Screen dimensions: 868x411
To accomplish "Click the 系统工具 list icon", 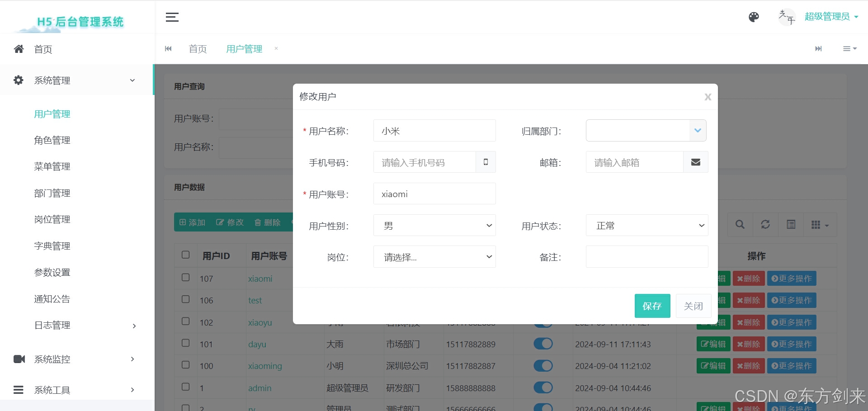I will (x=19, y=390).
